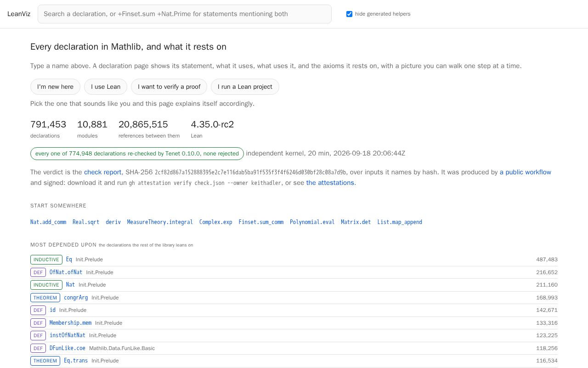Open the congrArg theorem
Screen dimensions: 588x368
click(x=76, y=298)
